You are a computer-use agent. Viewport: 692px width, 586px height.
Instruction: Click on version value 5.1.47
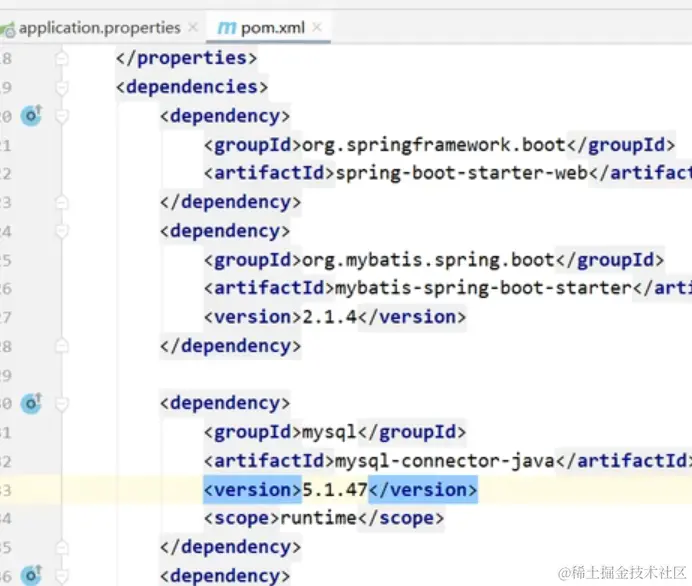335,490
